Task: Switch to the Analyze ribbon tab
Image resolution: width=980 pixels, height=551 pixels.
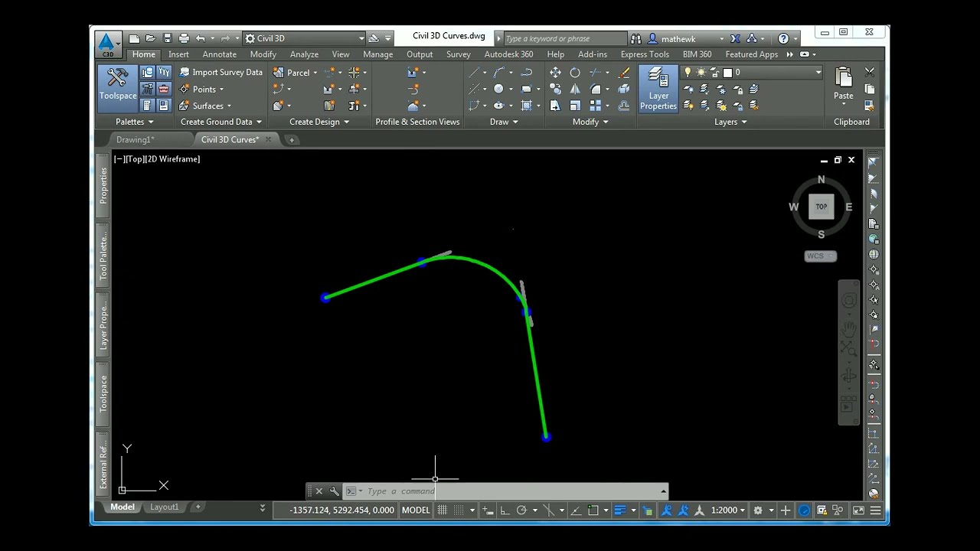Action: point(304,54)
